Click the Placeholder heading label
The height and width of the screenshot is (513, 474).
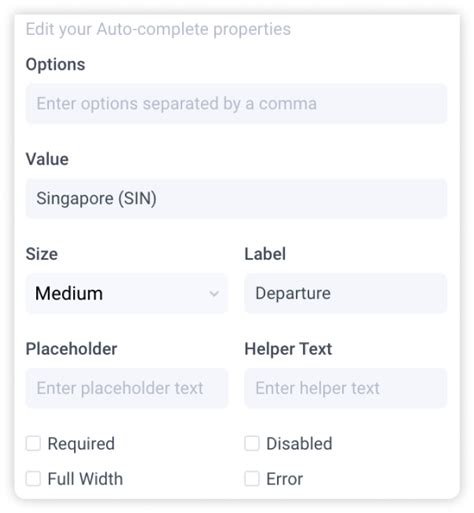click(x=71, y=349)
